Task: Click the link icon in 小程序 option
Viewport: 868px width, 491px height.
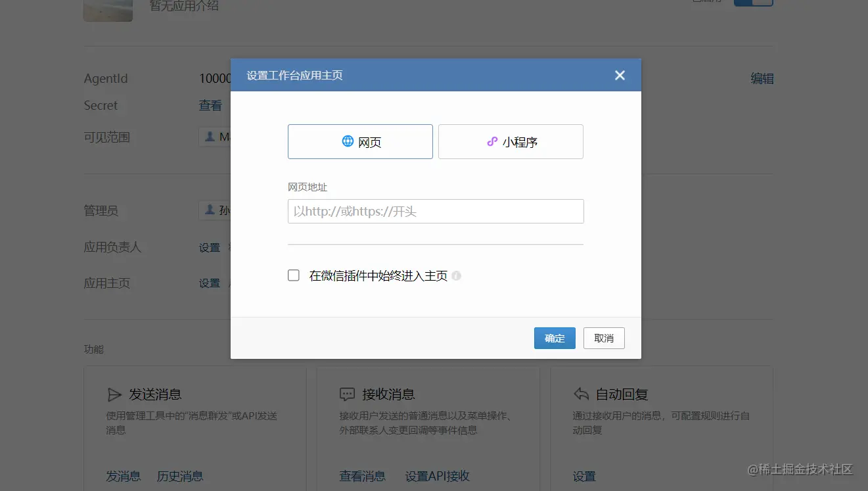Action: click(491, 141)
